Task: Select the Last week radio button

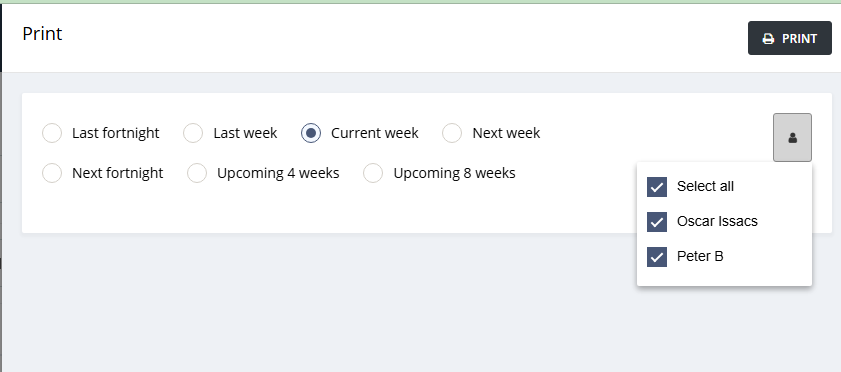Action: click(193, 133)
